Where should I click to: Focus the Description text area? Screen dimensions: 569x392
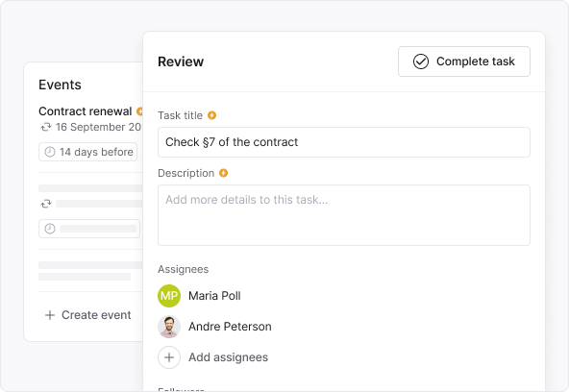coord(344,215)
